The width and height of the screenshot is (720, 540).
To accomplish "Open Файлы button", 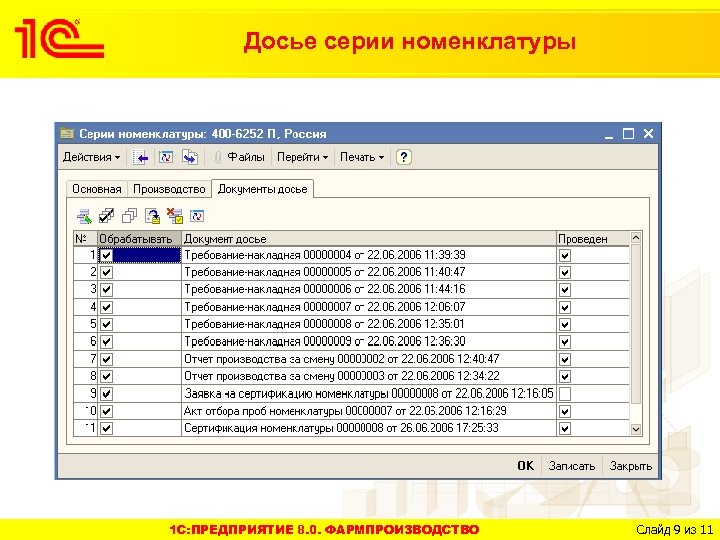I will coord(246,157).
